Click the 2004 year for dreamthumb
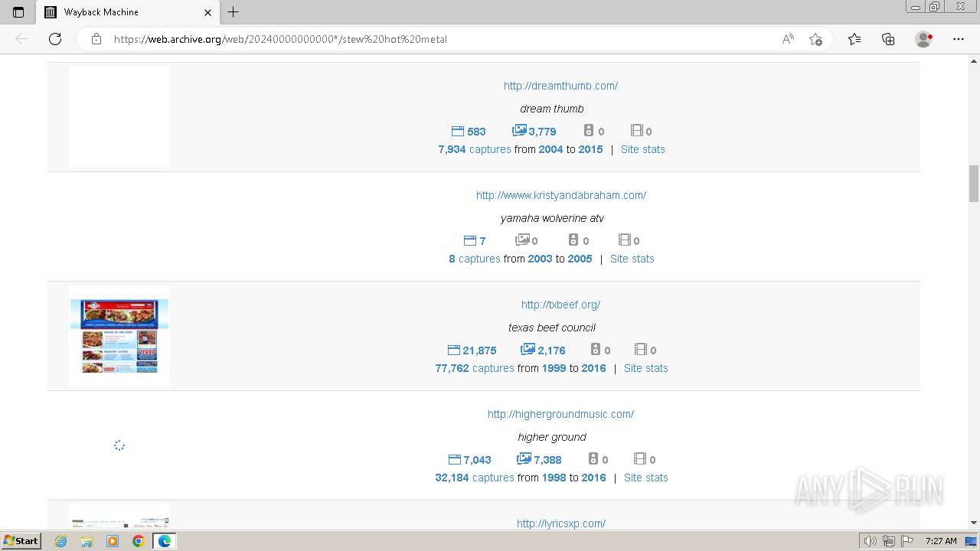980x551 pixels. pos(550,149)
